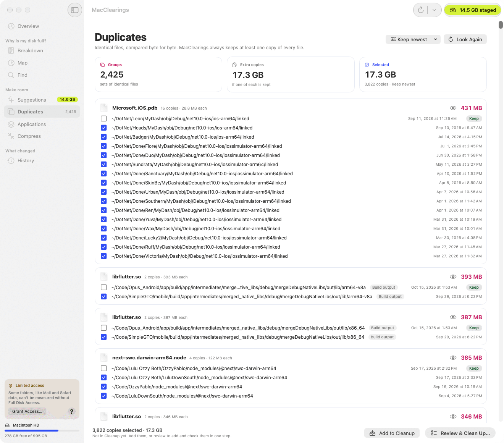Click the refresh arrow icon in toolbar
The image size is (504, 443).
[421, 10]
